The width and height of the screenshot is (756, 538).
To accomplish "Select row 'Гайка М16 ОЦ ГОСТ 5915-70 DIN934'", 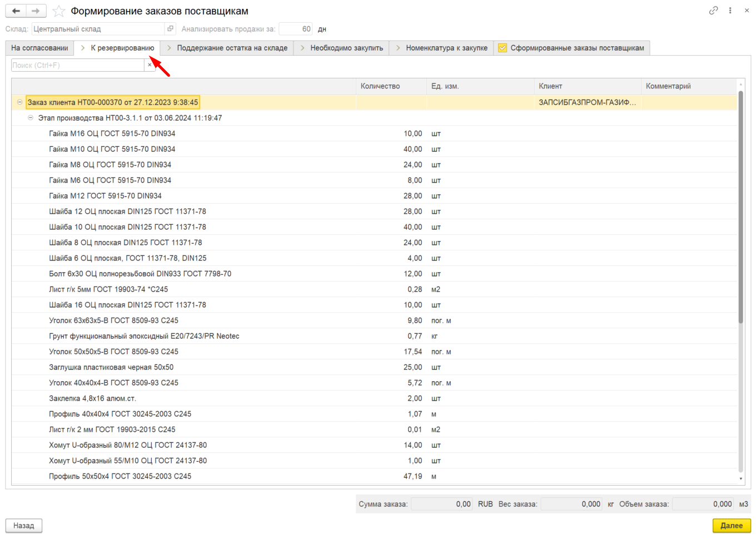I will point(375,134).
